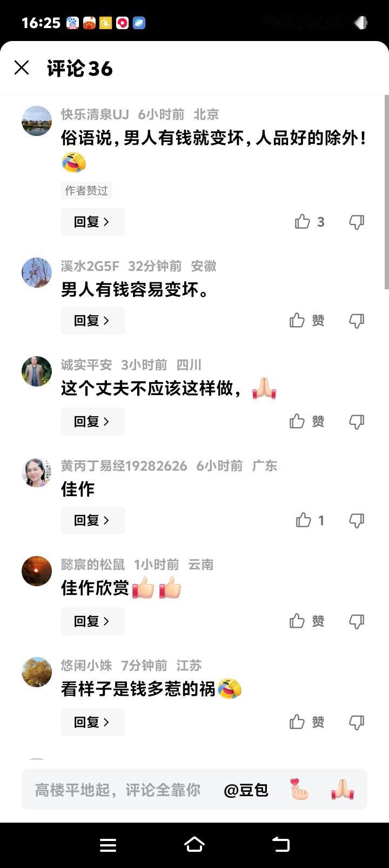Screen dimensions: 389x868
Task: Thumbs down 懿宸的松鼠's comment
Action: 357,621
